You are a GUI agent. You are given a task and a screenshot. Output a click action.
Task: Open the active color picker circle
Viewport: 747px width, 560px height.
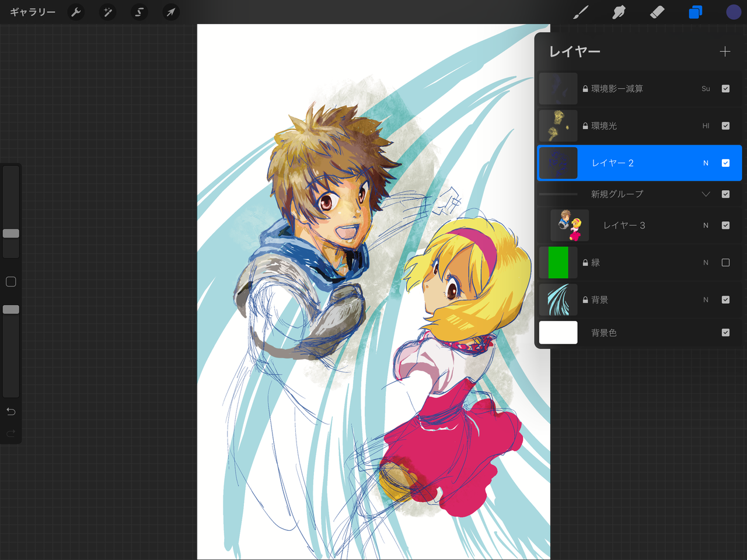tap(734, 12)
